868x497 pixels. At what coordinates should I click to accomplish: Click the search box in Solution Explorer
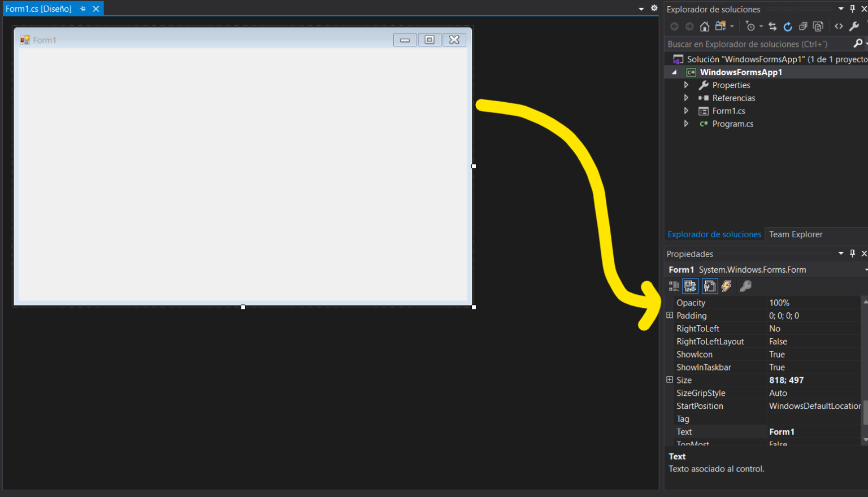tap(752, 43)
